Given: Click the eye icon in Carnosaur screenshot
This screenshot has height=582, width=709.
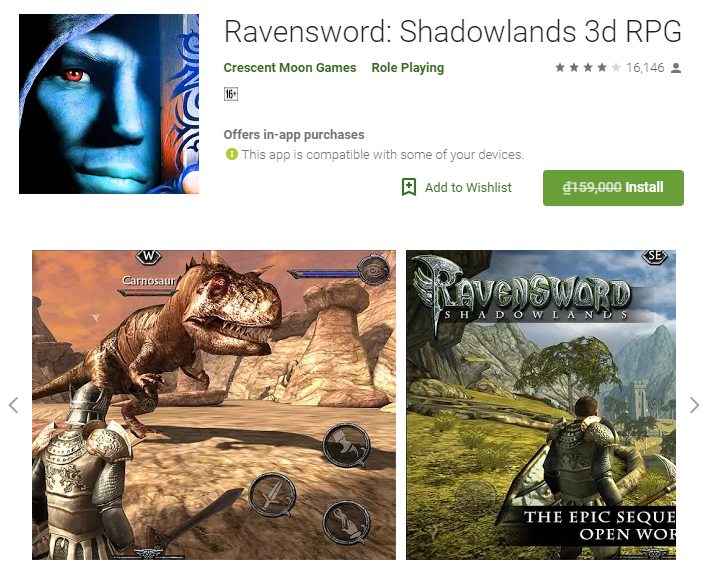Looking at the screenshot, I should coord(373,270).
